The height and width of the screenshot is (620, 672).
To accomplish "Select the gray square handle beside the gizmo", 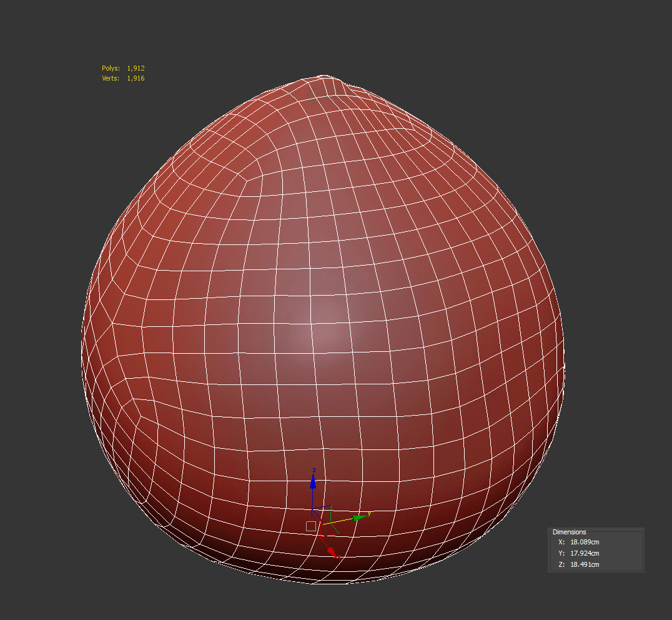I will [310, 526].
